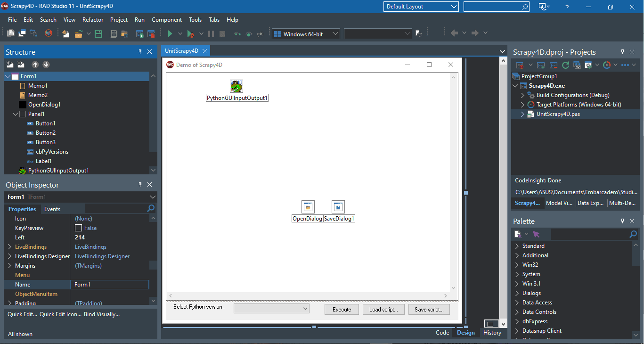Collapse the Panel1 node in Structure
Image resolution: width=644 pixels, height=344 pixels.
point(15,114)
